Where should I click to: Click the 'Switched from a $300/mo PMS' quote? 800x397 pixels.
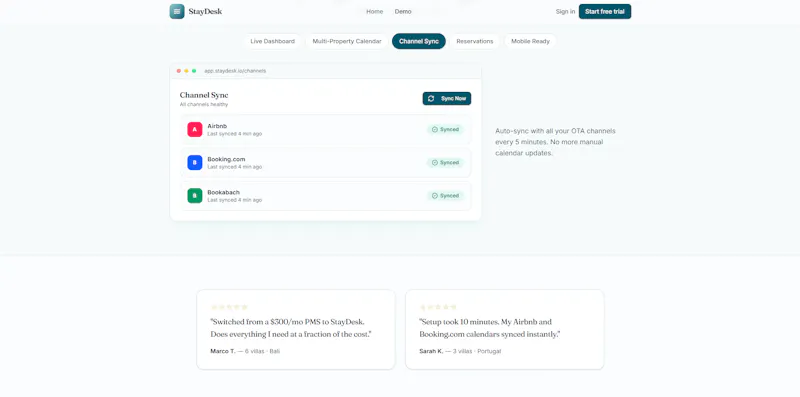click(x=291, y=328)
